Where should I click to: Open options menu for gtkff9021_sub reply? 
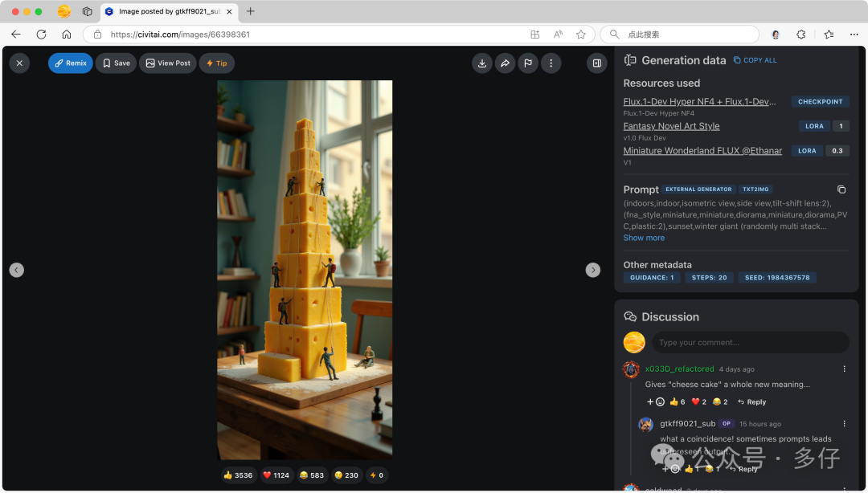[x=844, y=424]
